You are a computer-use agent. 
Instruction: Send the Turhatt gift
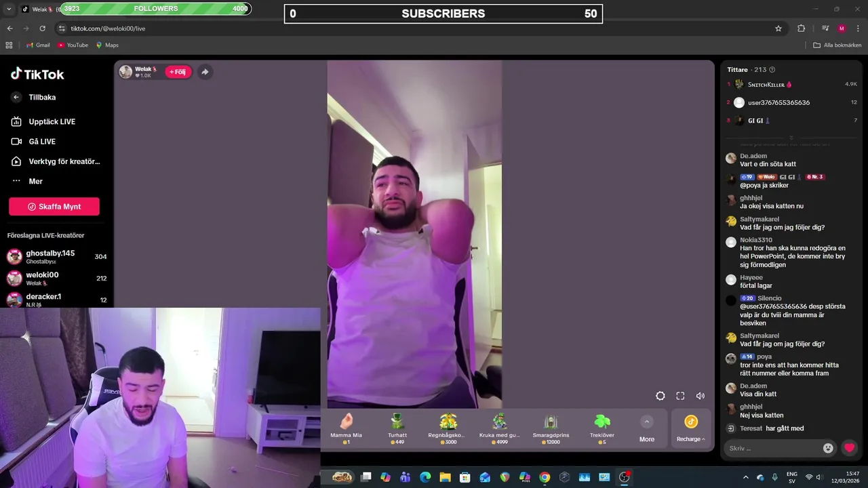pos(397,428)
